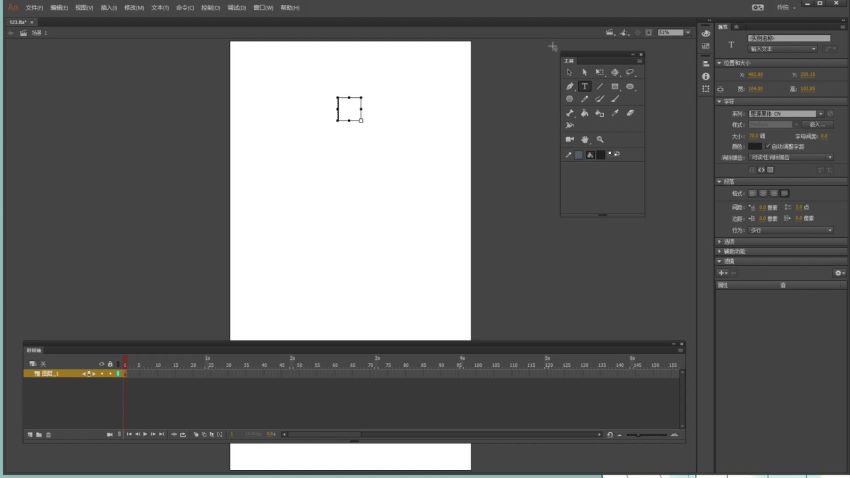Select the Paint Bucket tool
Image resolution: width=850 pixels, height=478 pixels.
(584, 113)
